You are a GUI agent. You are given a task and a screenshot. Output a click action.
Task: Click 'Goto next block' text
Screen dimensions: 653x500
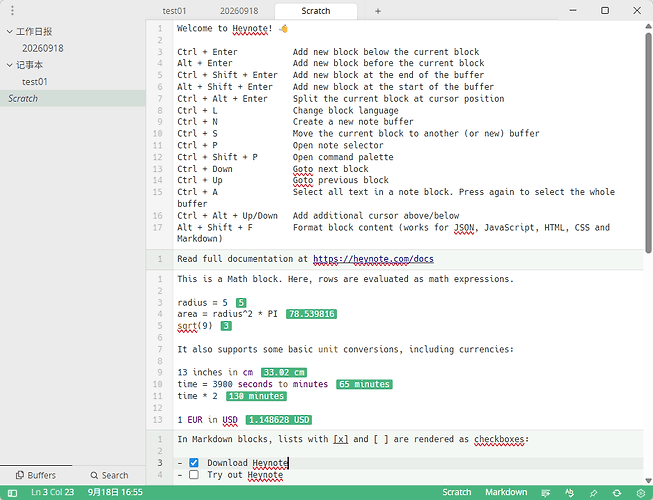pyautogui.click(x=330, y=169)
